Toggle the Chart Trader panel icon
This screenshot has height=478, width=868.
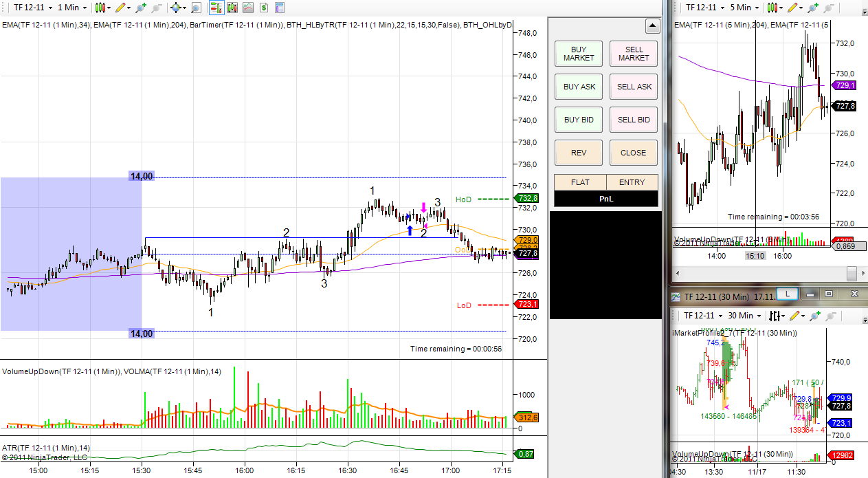pos(216,8)
